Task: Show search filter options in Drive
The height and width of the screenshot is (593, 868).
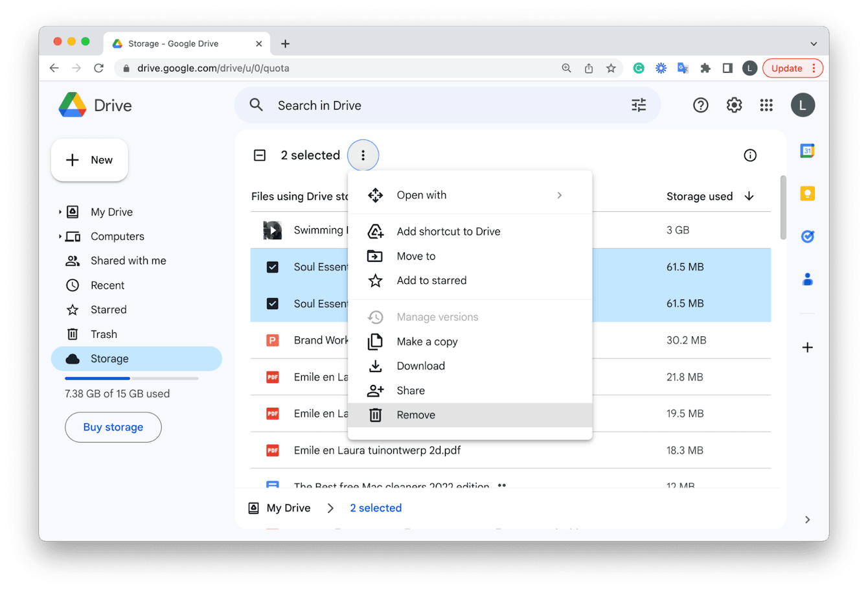Action: [639, 105]
